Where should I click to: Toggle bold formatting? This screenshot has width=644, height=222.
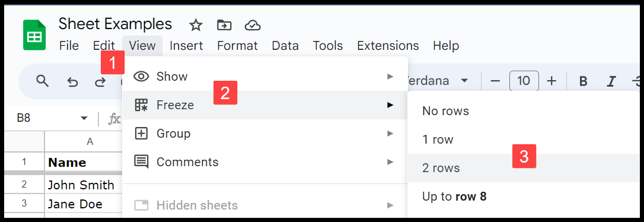[x=583, y=81]
